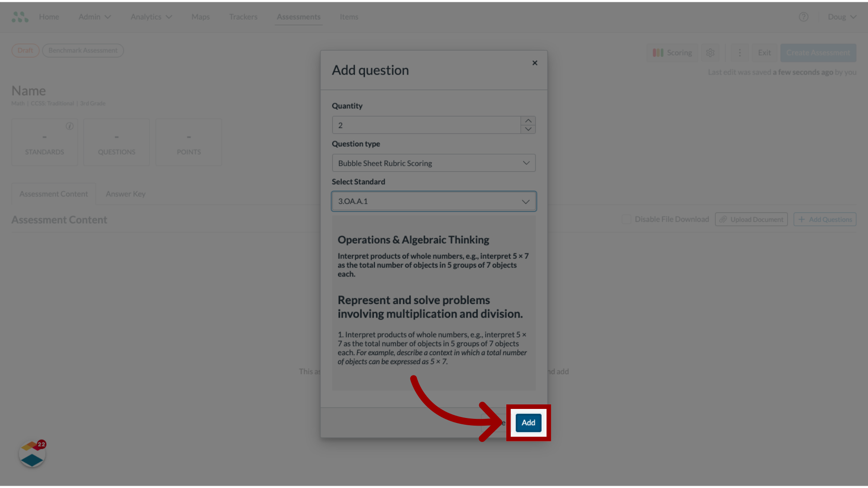This screenshot has height=488, width=868.
Task: Toggle Benchmark Assessment label
Action: (x=83, y=50)
